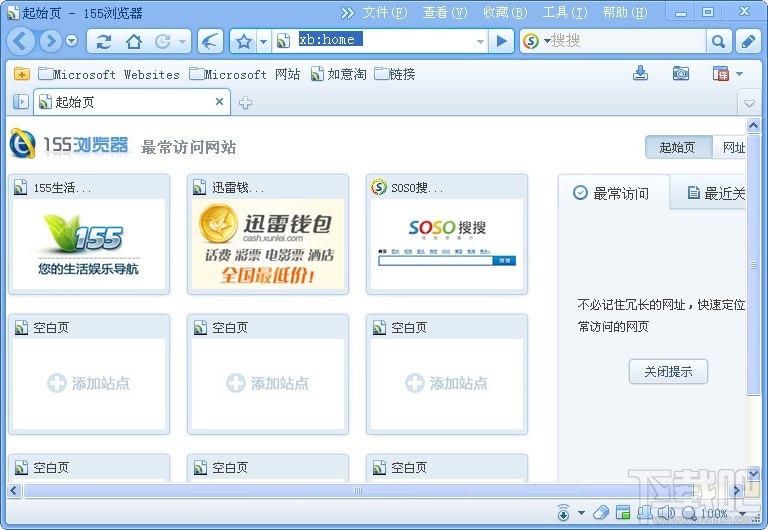Go to the home page via house icon
The height and width of the screenshot is (530, 768).
[x=133, y=42]
